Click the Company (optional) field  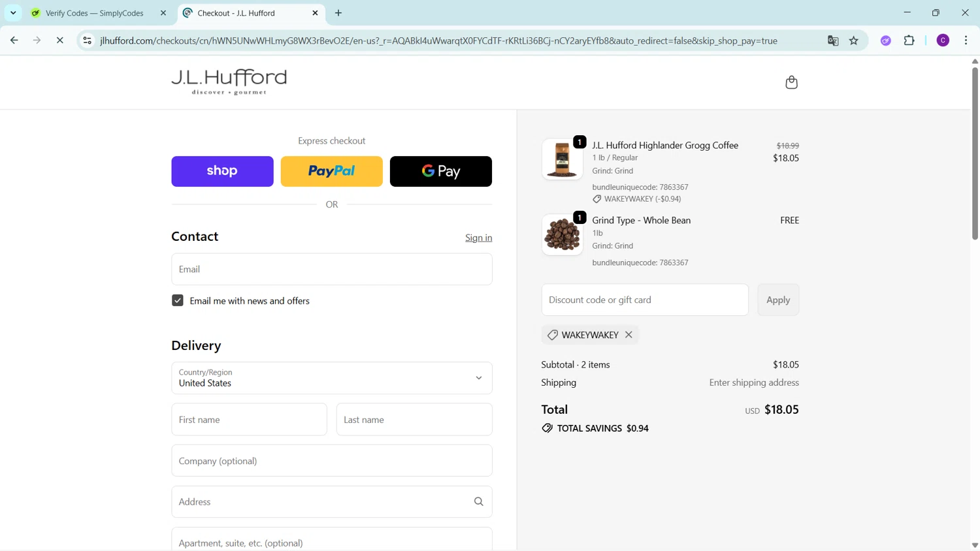[332, 461]
